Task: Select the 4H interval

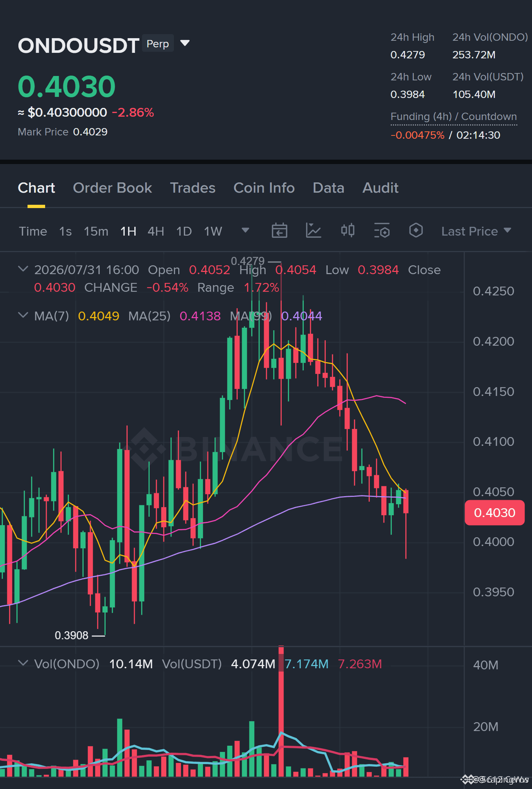Action: [x=156, y=231]
